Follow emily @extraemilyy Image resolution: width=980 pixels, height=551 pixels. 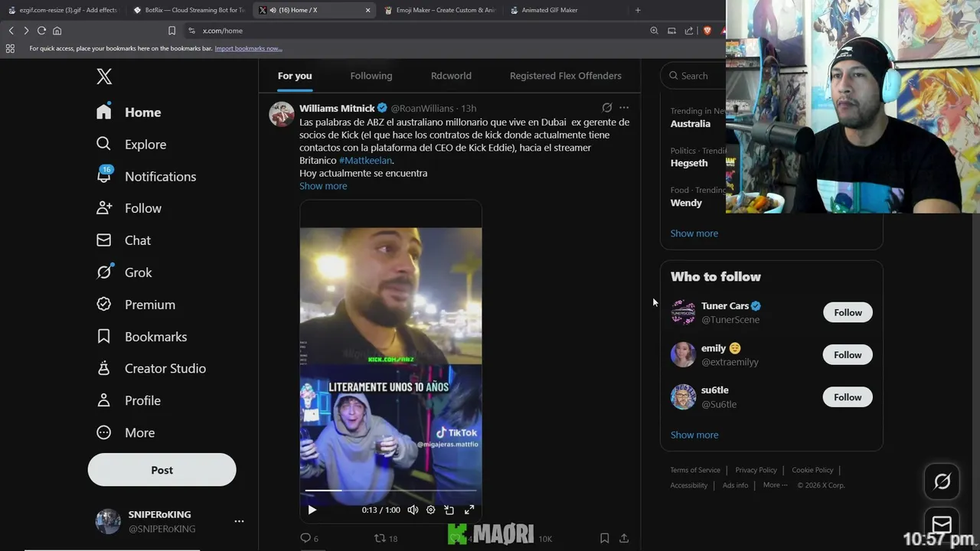[x=848, y=354]
